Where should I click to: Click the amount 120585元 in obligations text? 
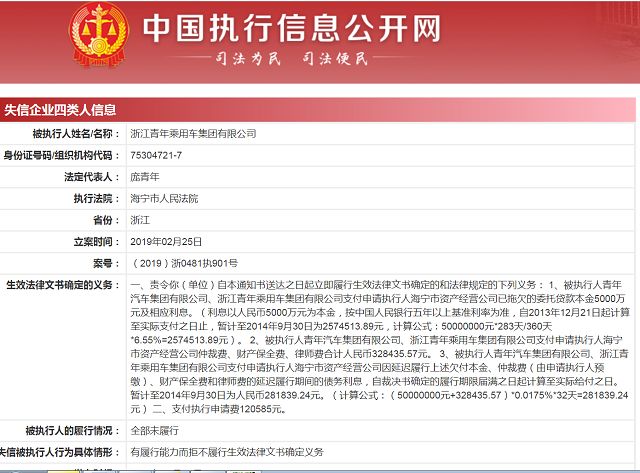coord(261,409)
